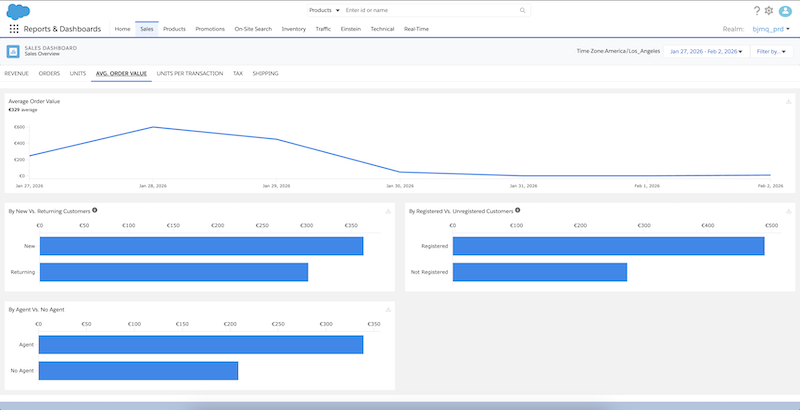Click the 'Jan 28, 2026' axis label
This screenshot has width=800, height=410.
153,186
